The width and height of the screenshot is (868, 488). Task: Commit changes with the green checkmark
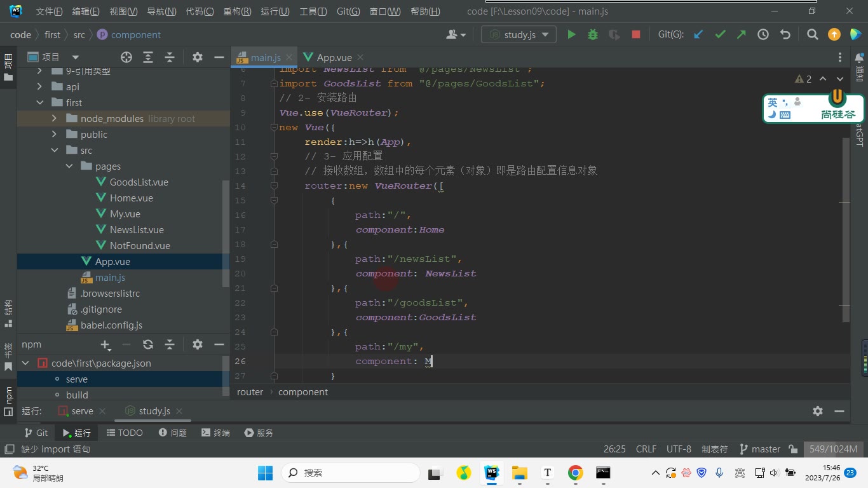tap(720, 34)
